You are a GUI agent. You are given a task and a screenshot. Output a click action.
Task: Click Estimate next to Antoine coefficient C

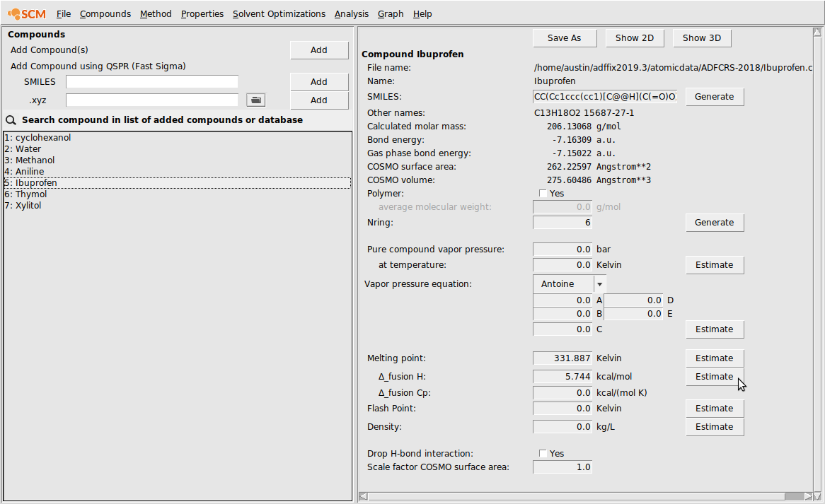coord(714,329)
